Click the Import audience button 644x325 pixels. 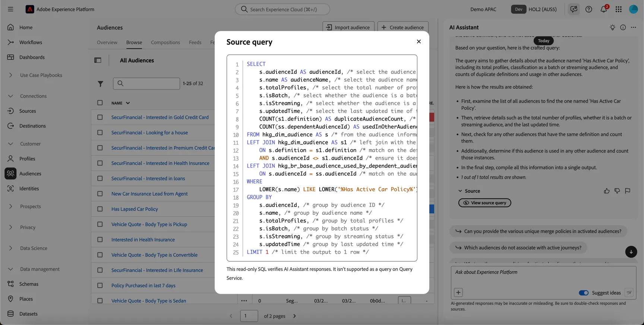348,27
